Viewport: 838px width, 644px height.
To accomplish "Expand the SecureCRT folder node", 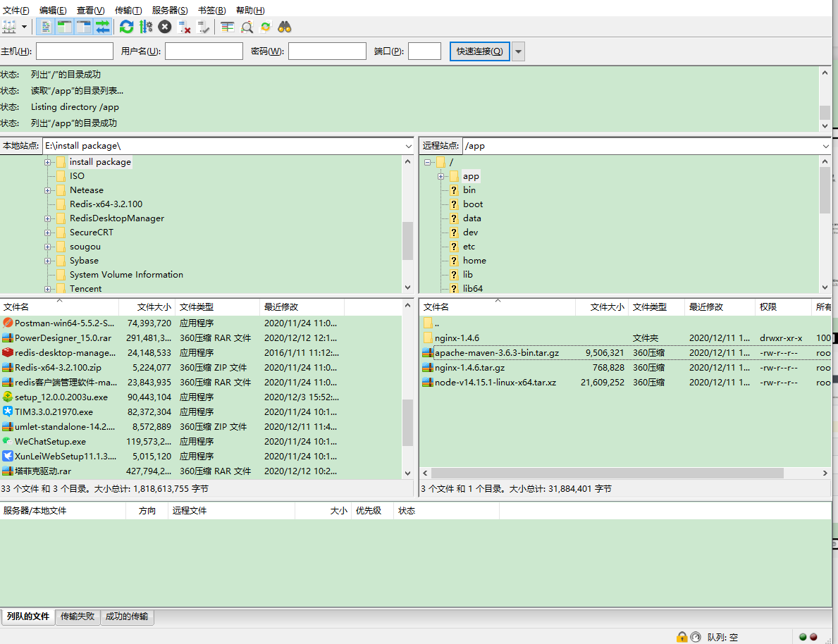I will pyautogui.click(x=47, y=233).
